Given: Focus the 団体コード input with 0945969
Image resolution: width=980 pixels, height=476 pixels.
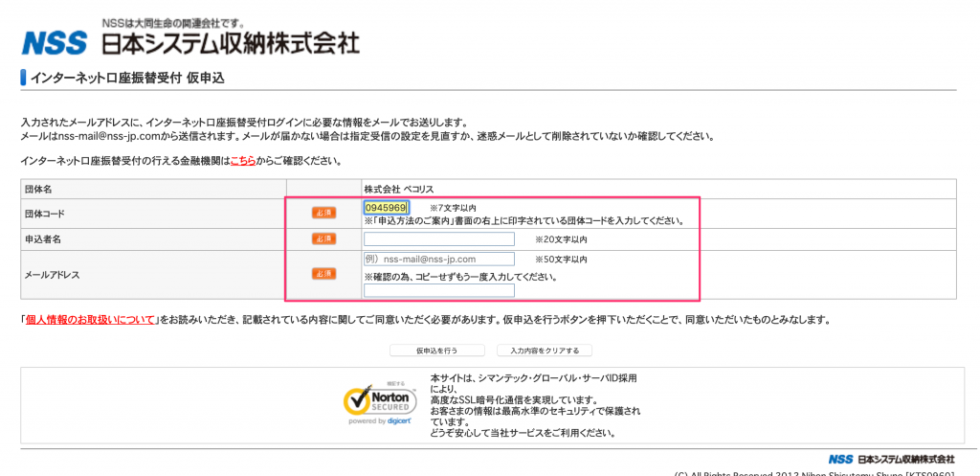Looking at the screenshot, I should point(386,207).
